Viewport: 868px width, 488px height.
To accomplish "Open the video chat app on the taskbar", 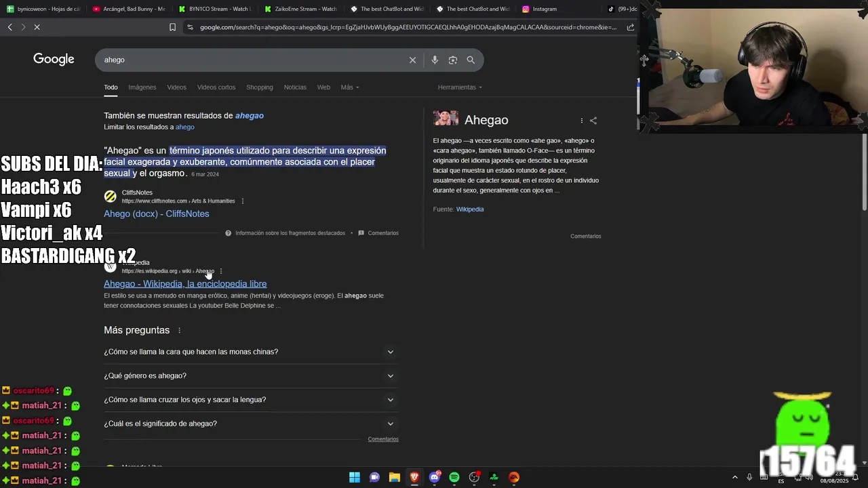I will point(374,477).
